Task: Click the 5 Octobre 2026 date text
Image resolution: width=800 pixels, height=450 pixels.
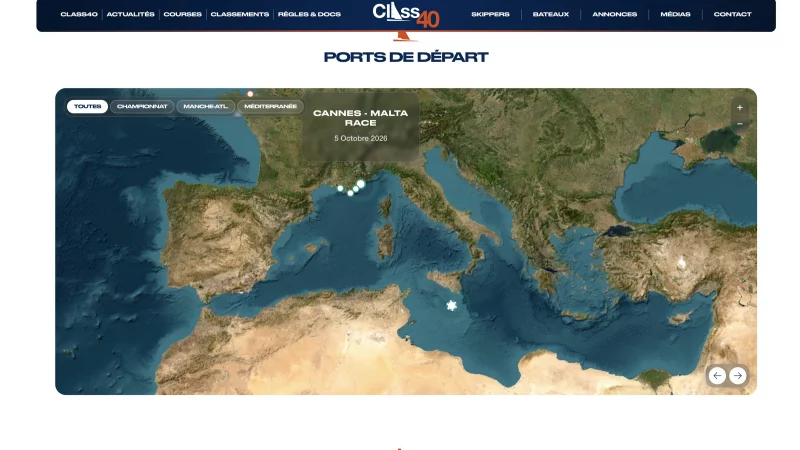Action: coord(361,138)
